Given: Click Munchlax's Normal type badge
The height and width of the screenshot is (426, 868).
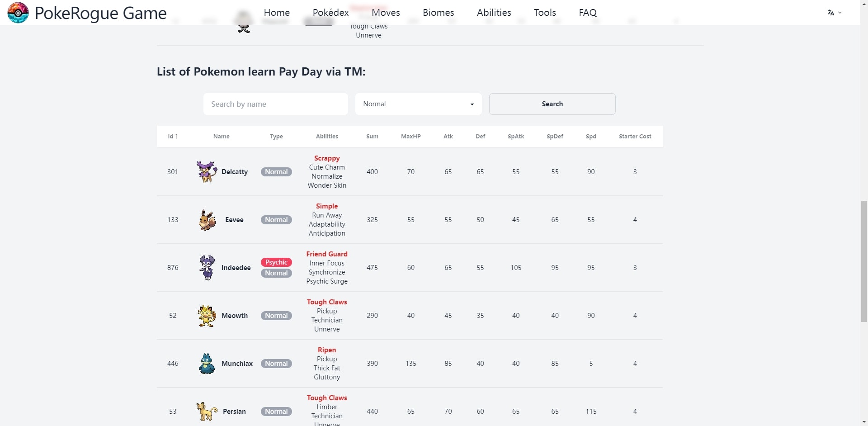Looking at the screenshot, I should [276, 364].
